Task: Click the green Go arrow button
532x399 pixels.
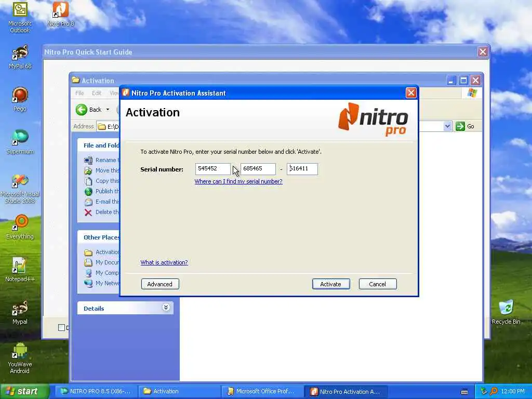Action: [x=460, y=126]
